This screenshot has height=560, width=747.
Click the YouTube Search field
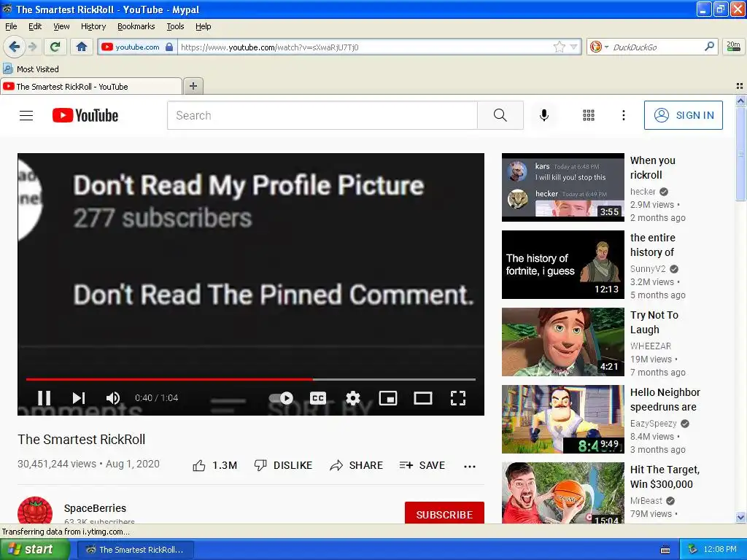tap(322, 115)
